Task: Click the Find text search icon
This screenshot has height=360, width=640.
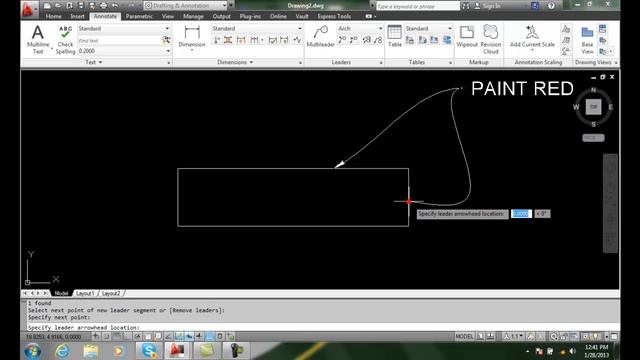Action: pos(166,40)
